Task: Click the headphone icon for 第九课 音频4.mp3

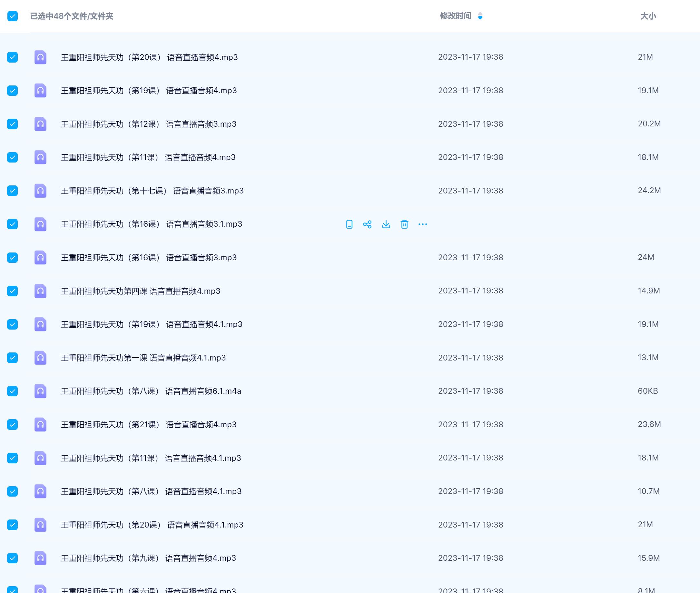Action: (40, 558)
